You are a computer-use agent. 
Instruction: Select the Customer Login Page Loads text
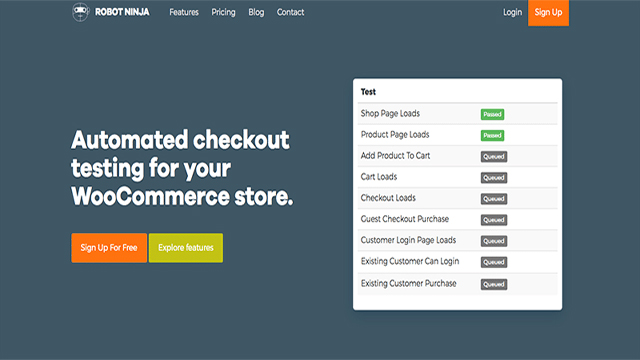coord(408,240)
